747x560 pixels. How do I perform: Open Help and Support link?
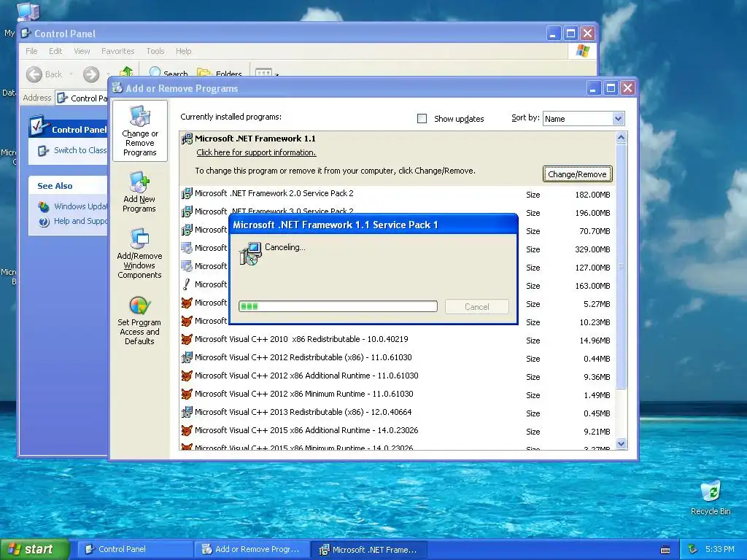[x=80, y=221]
